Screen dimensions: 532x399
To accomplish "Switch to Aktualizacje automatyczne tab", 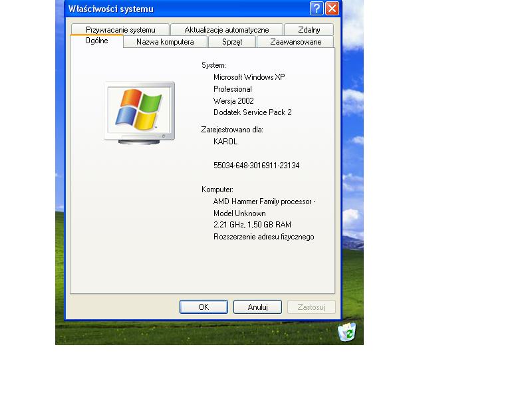I will (227, 29).
